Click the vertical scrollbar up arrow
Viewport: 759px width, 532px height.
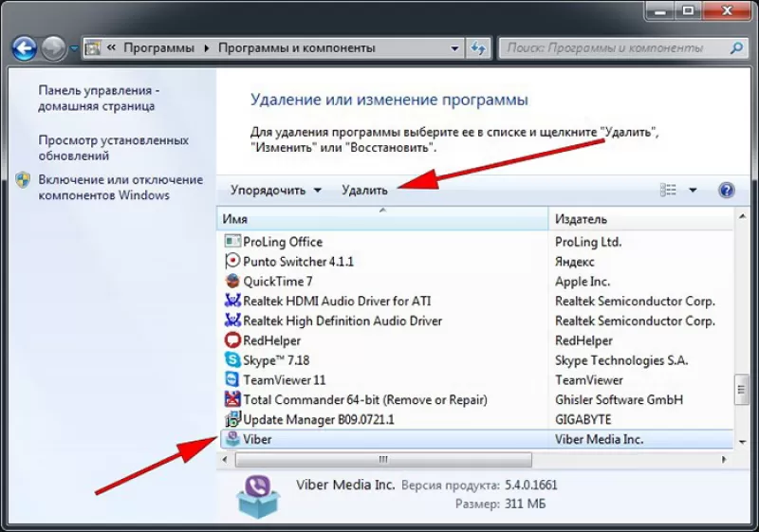[x=742, y=216]
